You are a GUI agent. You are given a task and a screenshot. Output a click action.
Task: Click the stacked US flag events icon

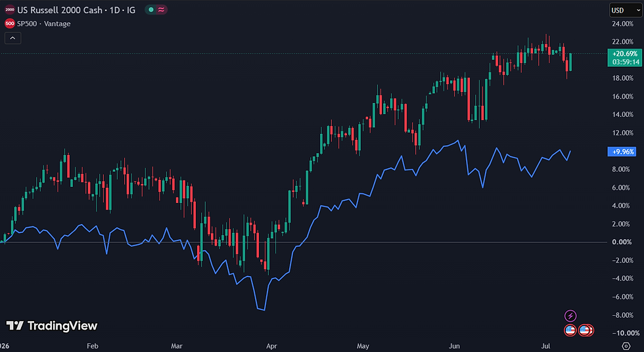pos(586,330)
